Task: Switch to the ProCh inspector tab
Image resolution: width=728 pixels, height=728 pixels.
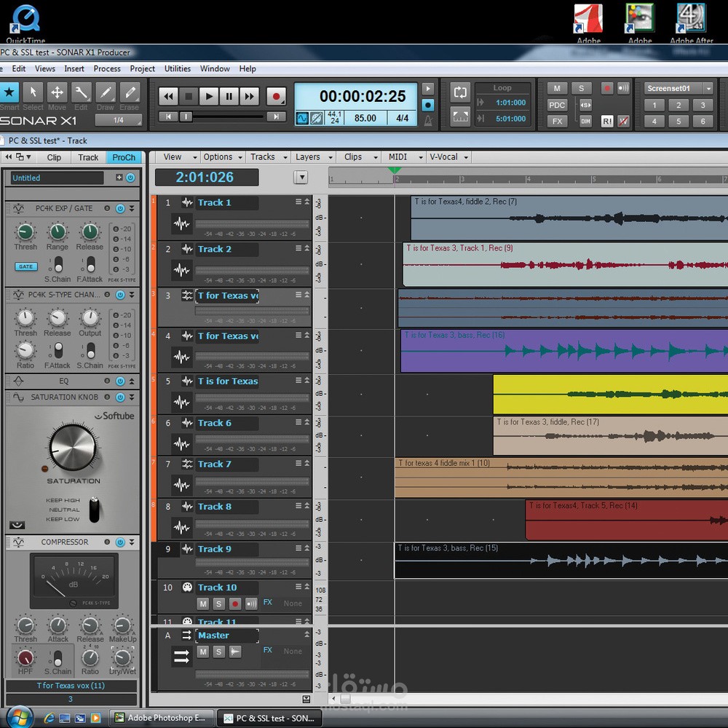Action: (x=124, y=157)
